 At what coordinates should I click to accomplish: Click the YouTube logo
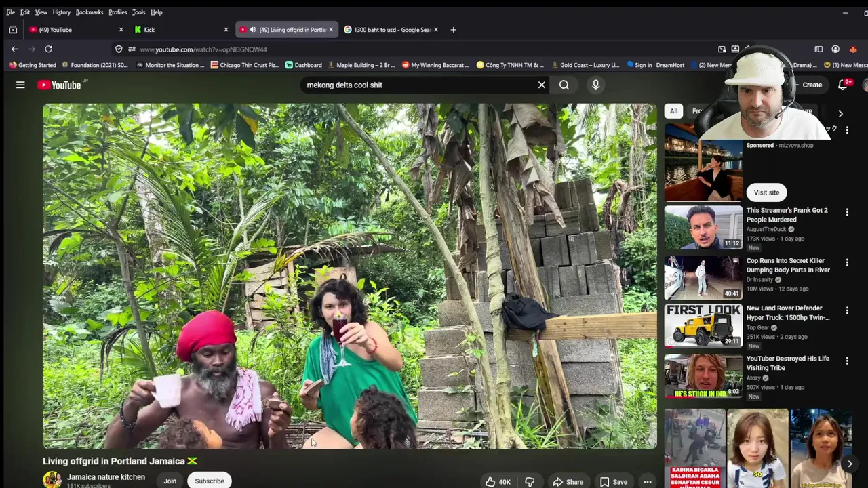(x=59, y=85)
